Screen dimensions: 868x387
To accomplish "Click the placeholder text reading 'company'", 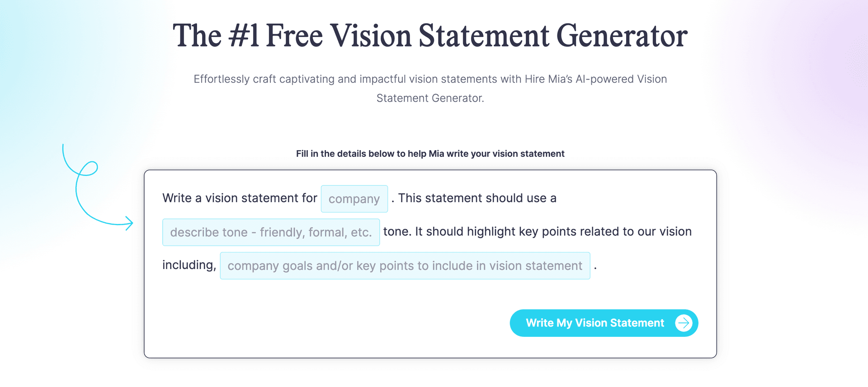I will 354,198.
